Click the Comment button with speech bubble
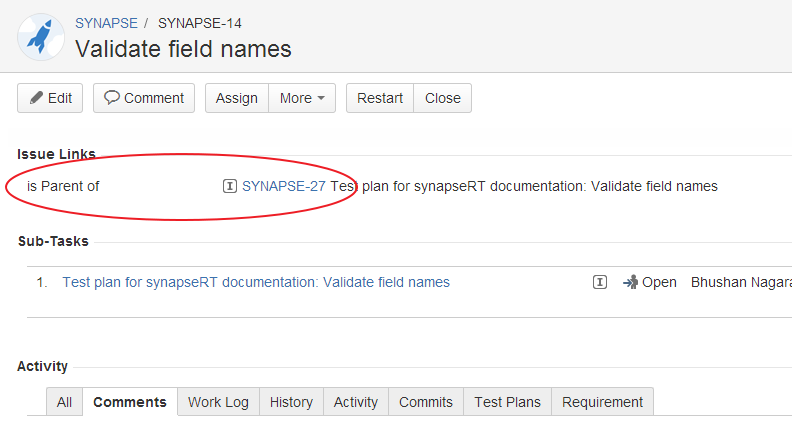The height and width of the screenshot is (426, 792). pyautogui.click(x=144, y=98)
